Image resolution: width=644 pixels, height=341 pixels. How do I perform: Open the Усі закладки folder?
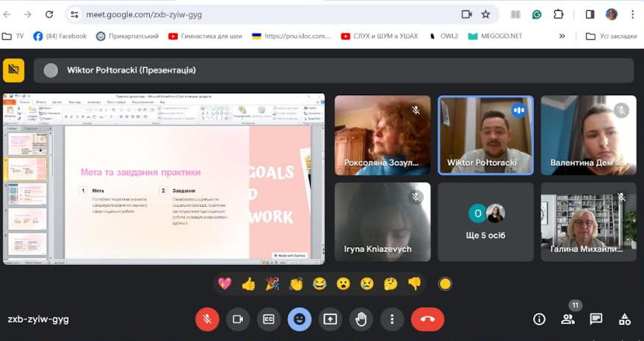point(611,36)
